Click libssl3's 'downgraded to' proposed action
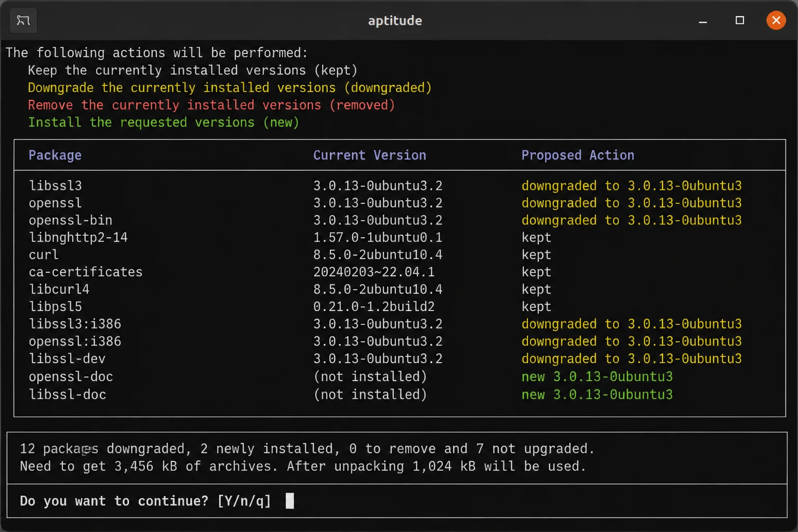This screenshot has width=798, height=532. coord(631,185)
